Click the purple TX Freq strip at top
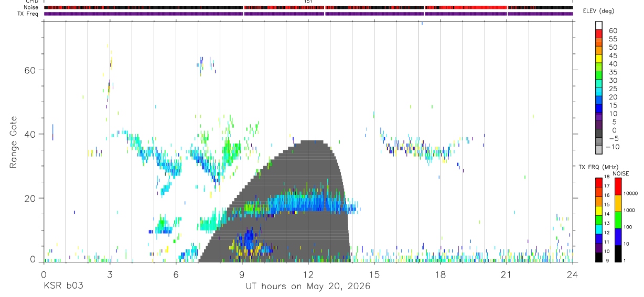Image resolution: width=644 pixels, height=297 pixels. click(308, 14)
